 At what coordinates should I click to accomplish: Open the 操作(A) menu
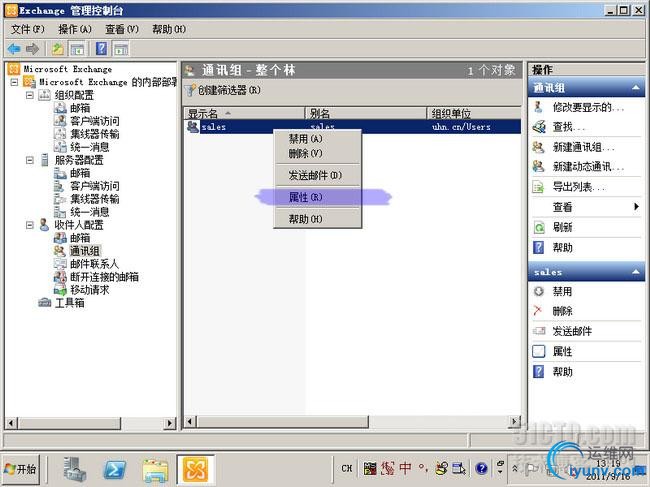tap(75, 29)
